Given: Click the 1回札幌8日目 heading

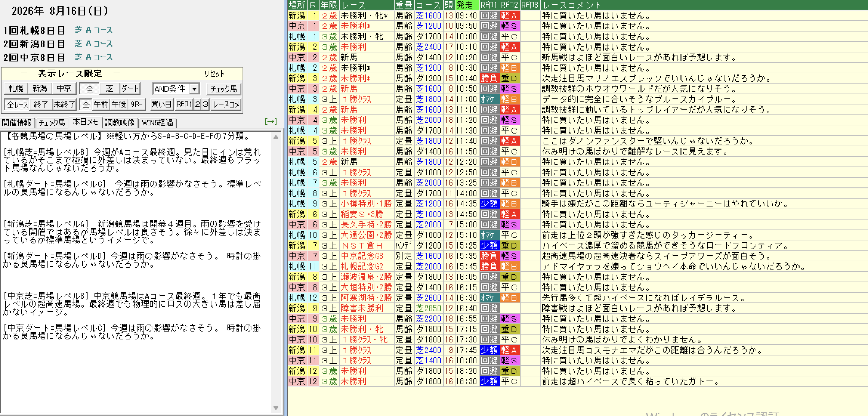Looking at the screenshot, I should (34, 31).
